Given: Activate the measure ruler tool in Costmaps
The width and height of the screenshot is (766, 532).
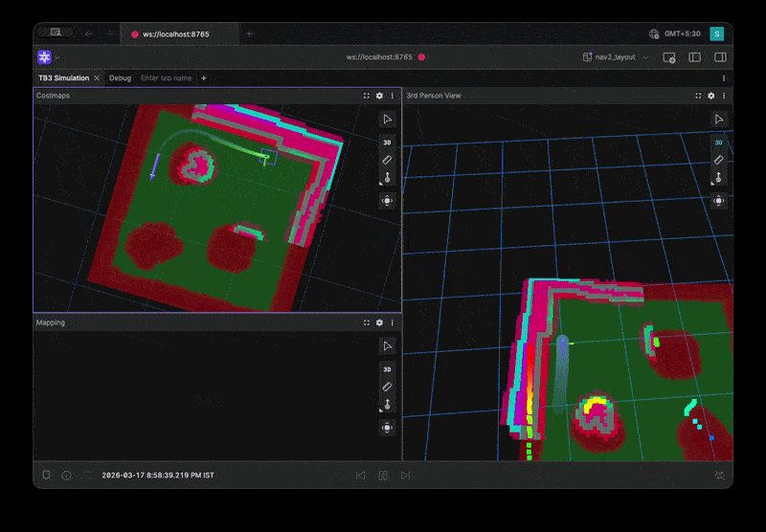Looking at the screenshot, I should (x=387, y=160).
